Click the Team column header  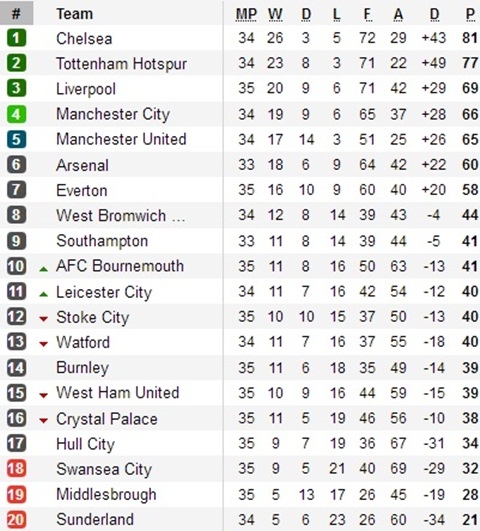(x=75, y=14)
